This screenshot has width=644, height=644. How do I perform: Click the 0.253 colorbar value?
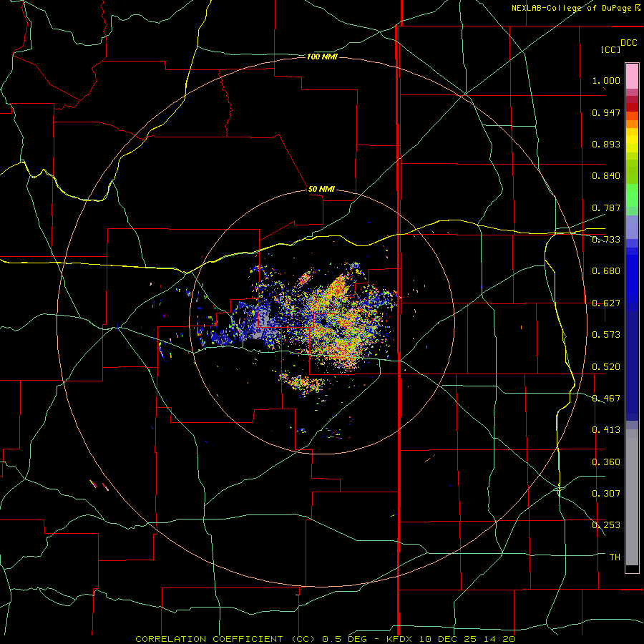(x=606, y=525)
